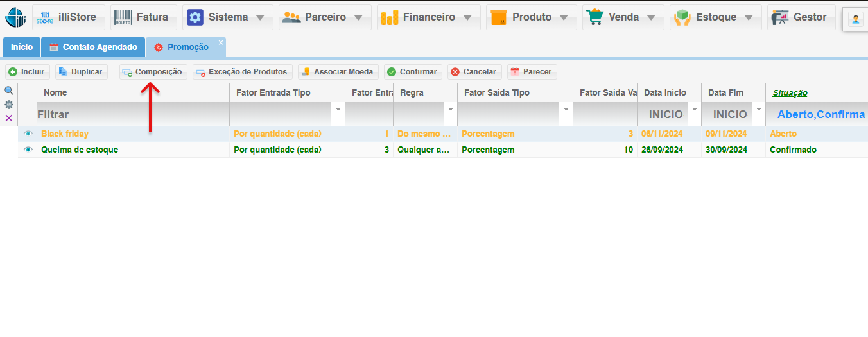Open Fator Entrada Tipo filter dropdown
Viewport: 868px width, 337px height.
[338, 109]
